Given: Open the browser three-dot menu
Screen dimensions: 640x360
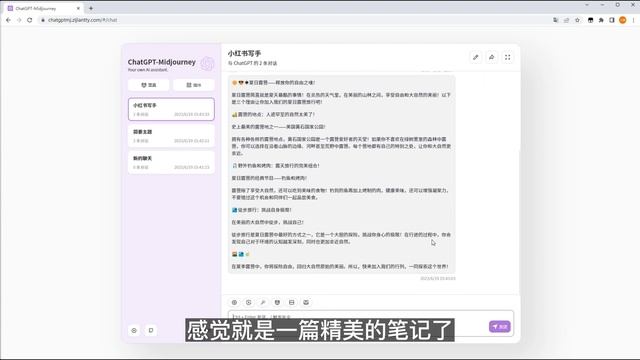Looking at the screenshot, I should tap(633, 20).
